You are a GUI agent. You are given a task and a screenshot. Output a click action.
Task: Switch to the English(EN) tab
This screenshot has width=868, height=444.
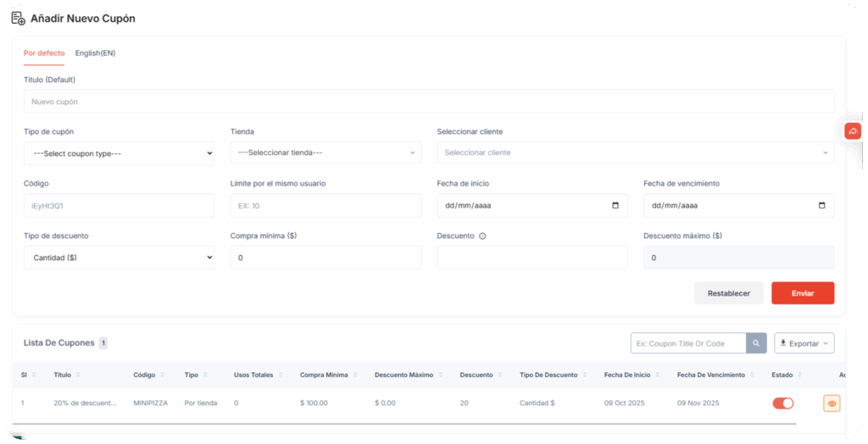point(95,53)
